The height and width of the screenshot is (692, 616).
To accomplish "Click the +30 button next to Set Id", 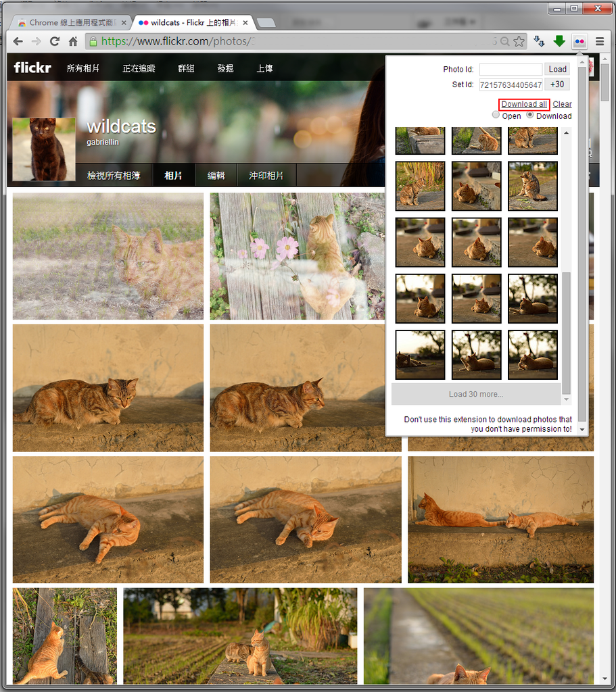I will 557,84.
